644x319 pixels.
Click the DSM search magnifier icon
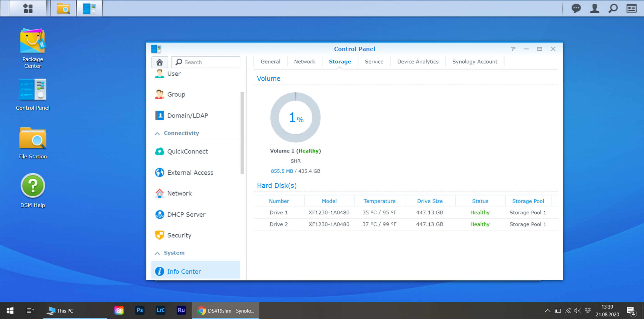(613, 8)
